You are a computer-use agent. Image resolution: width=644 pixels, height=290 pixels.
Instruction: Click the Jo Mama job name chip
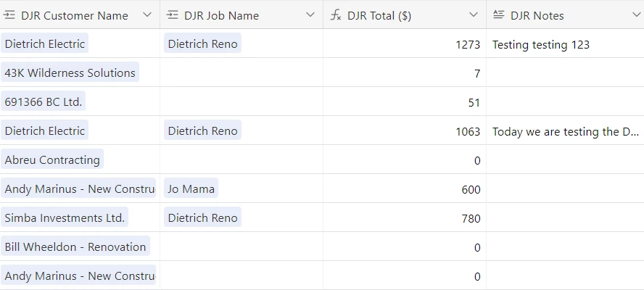tap(191, 188)
